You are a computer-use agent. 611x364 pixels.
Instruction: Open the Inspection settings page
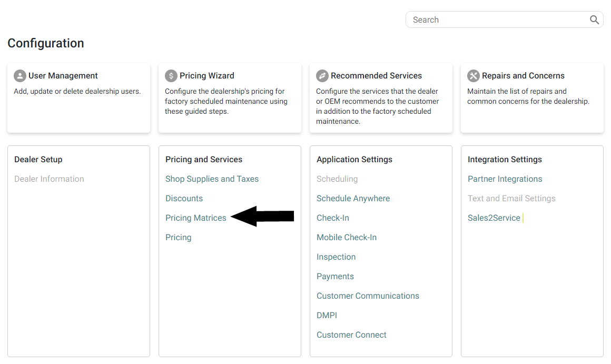[336, 257]
